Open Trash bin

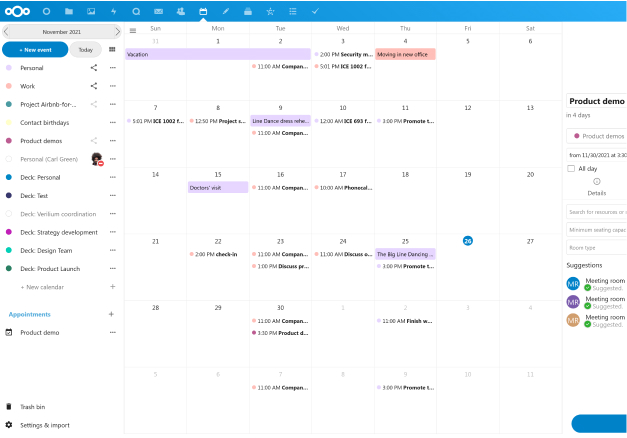coord(32,407)
